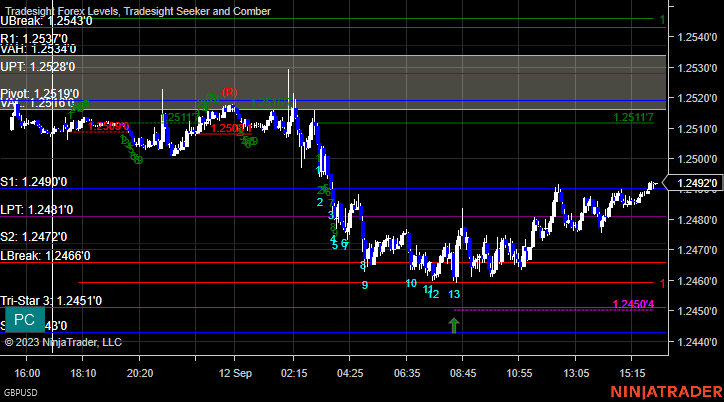Click the 1.2470'0 price axis label
This screenshot has height=402, width=724.
tap(697, 251)
